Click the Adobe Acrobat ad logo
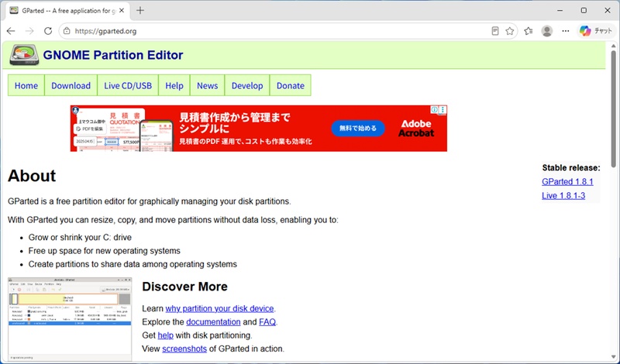 coord(416,128)
